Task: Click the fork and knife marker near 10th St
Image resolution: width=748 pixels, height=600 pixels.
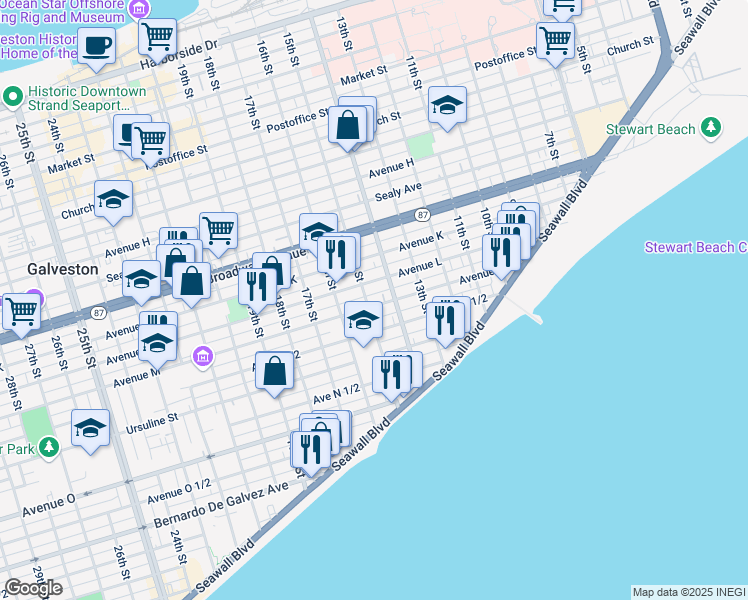Action: tap(501, 255)
